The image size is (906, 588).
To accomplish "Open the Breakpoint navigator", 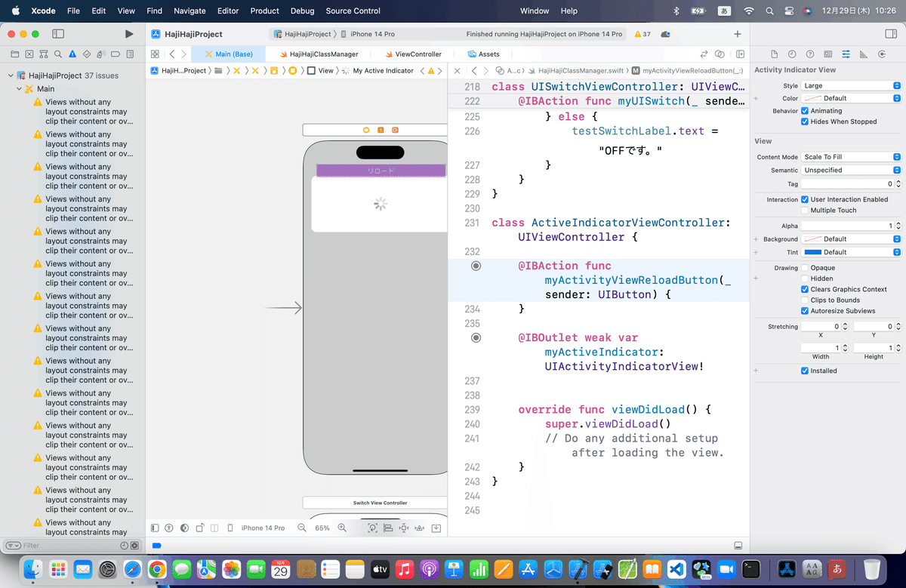I will pyautogui.click(x=116, y=54).
